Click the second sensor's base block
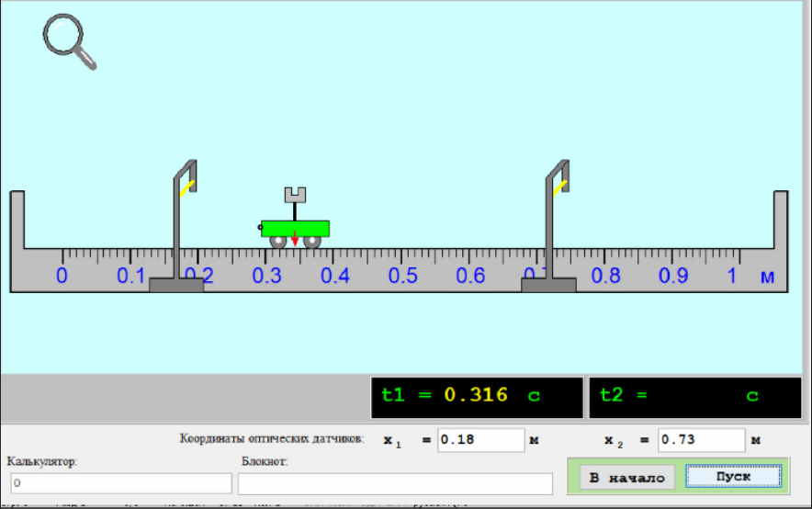This screenshot has width=812, height=509. (x=548, y=286)
